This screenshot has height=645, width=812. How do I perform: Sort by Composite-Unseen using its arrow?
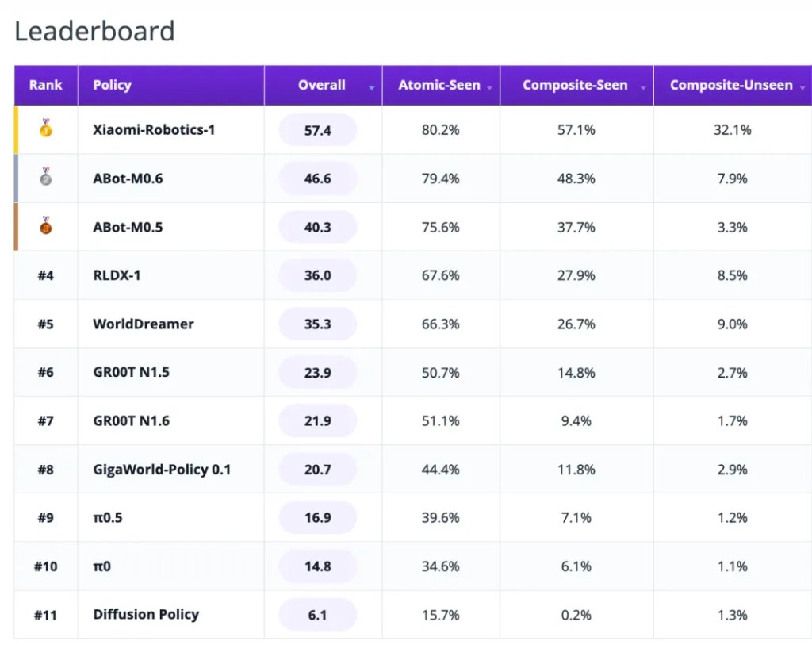click(x=802, y=87)
